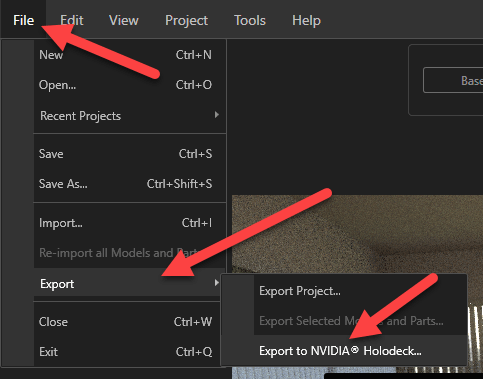The image size is (483, 379).
Task: Choose Save As... menu entry
Action: [130, 184]
